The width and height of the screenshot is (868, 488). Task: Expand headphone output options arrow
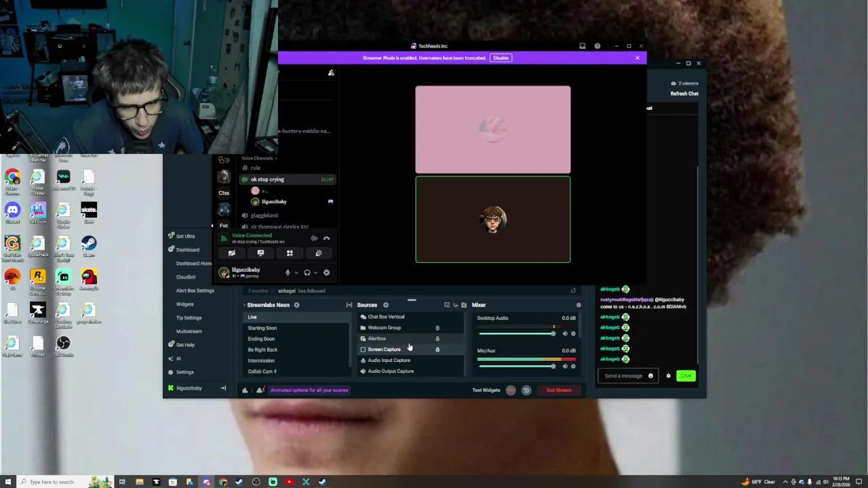point(315,273)
